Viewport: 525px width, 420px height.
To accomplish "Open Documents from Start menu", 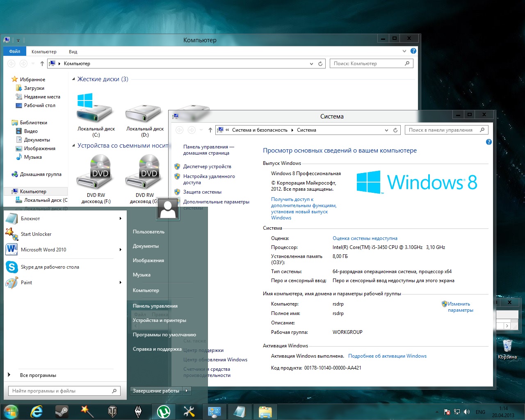I will (146, 246).
